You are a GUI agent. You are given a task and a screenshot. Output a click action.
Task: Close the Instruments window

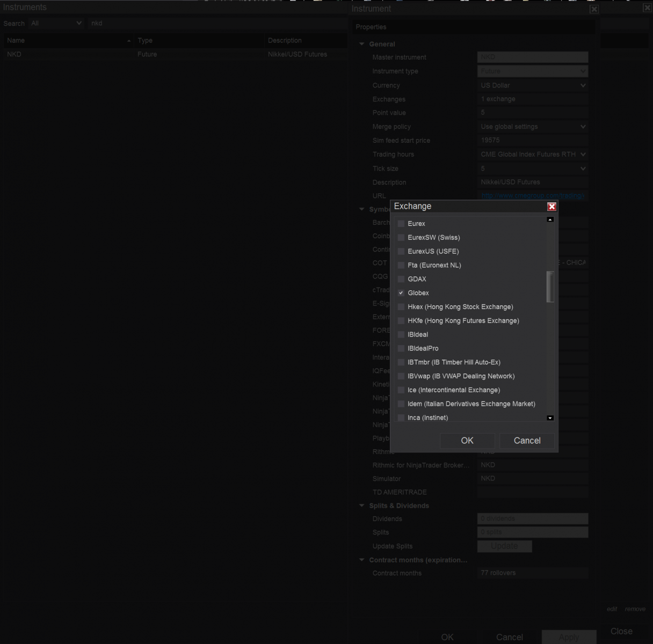[x=647, y=8]
